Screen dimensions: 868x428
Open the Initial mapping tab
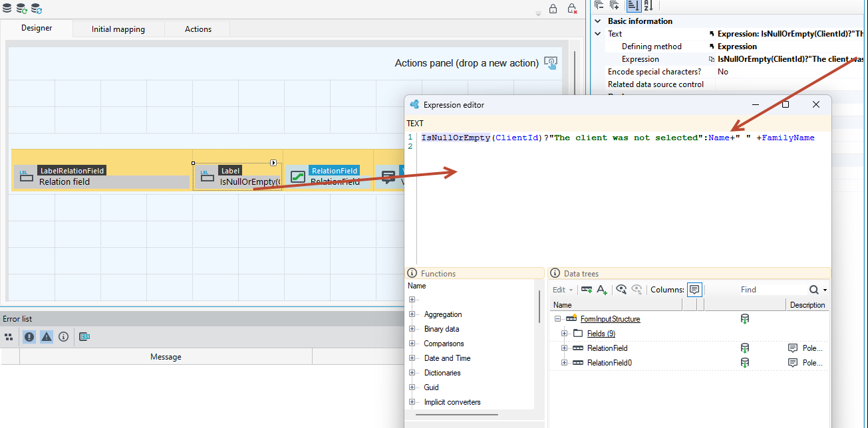pos(118,29)
